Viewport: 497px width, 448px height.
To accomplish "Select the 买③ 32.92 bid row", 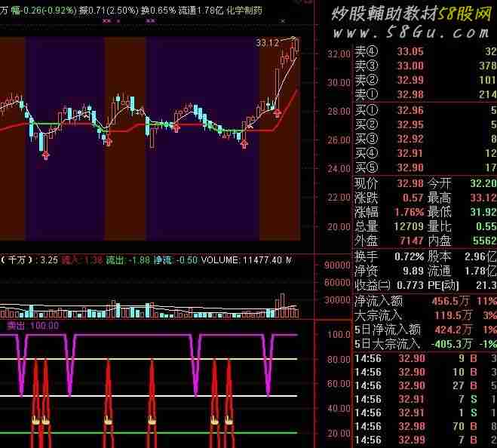I will click(x=425, y=139).
